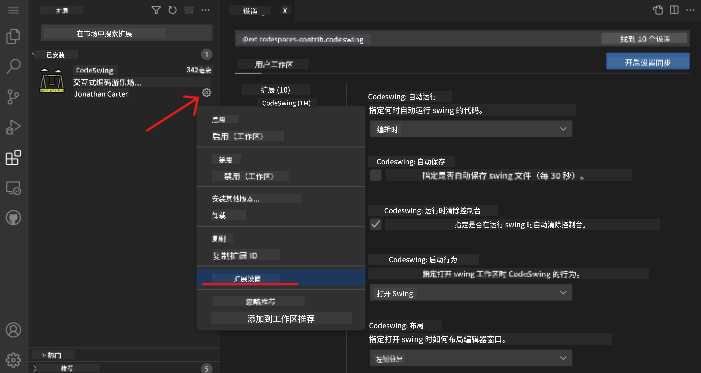Toggle the Codeswing auto save checkbox
This screenshot has height=373, width=701.
[x=376, y=175]
